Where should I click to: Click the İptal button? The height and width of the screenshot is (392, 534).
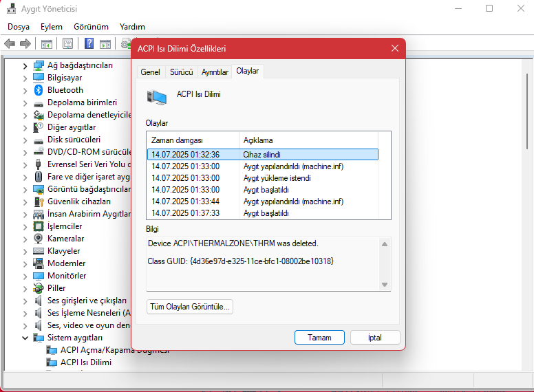pos(375,338)
